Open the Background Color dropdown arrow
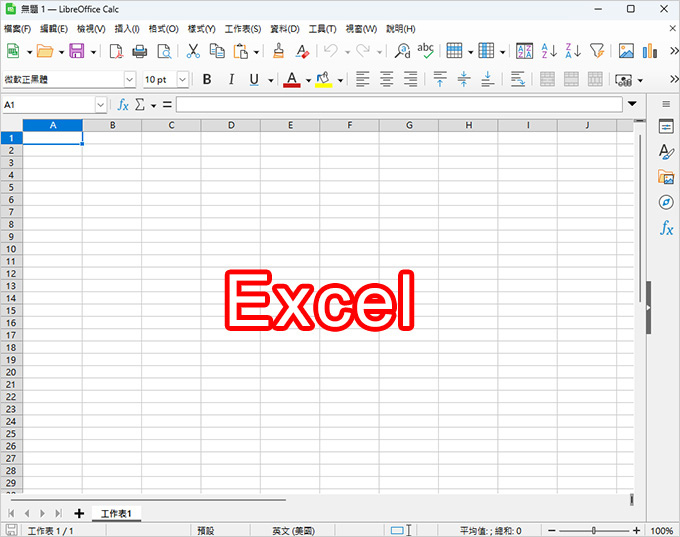Image resolution: width=680 pixels, height=537 pixels. click(x=340, y=80)
